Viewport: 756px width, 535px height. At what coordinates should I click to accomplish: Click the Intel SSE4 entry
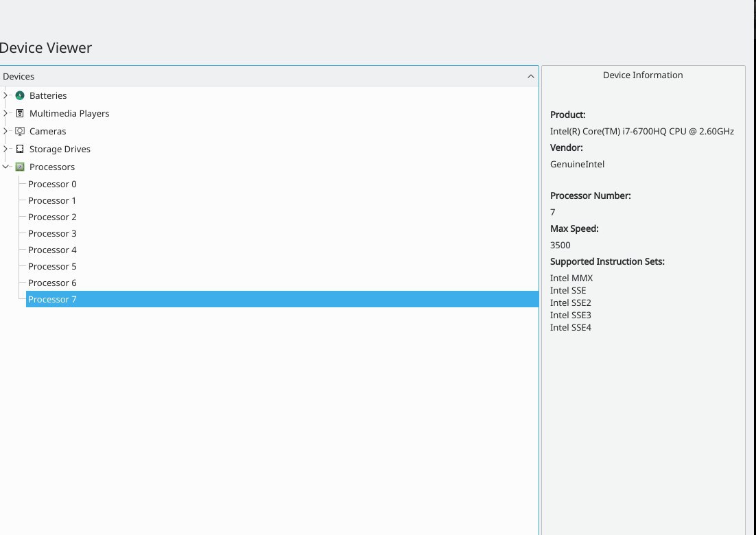coord(570,327)
